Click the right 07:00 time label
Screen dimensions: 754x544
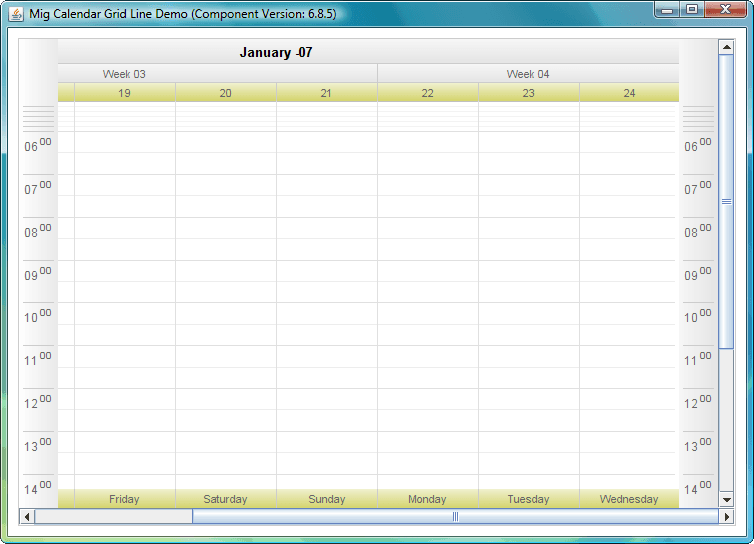[698, 188]
